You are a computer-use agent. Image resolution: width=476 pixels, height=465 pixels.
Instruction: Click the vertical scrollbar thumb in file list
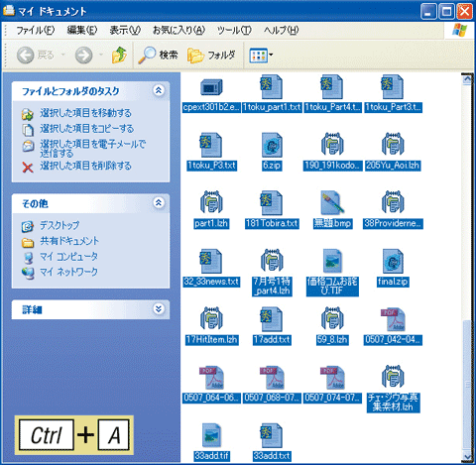[x=467, y=385]
